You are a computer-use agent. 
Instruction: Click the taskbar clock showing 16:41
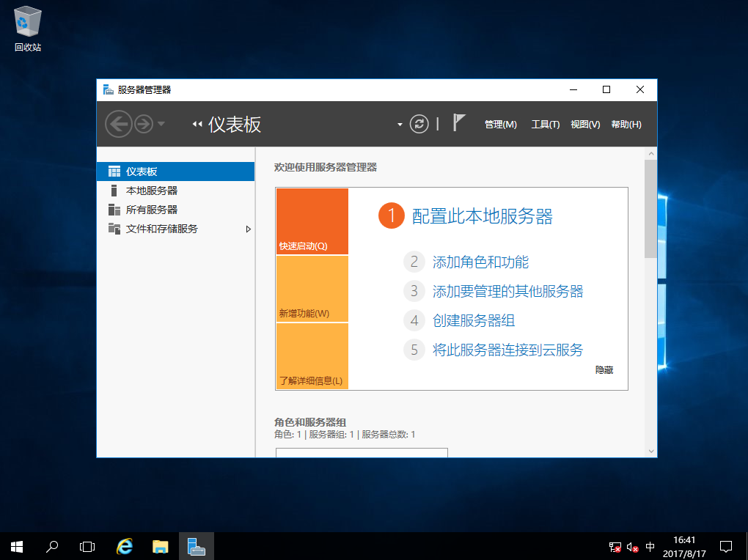pyautogui.click(x=684, y=547)
